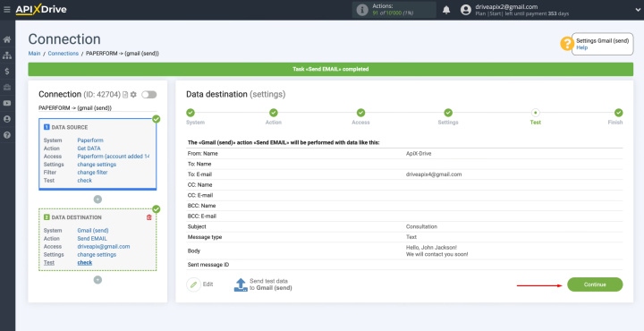This screenshot has height=331, width=644.
Task: Open the connections sitemap sidebar icon
Action: 7,55
